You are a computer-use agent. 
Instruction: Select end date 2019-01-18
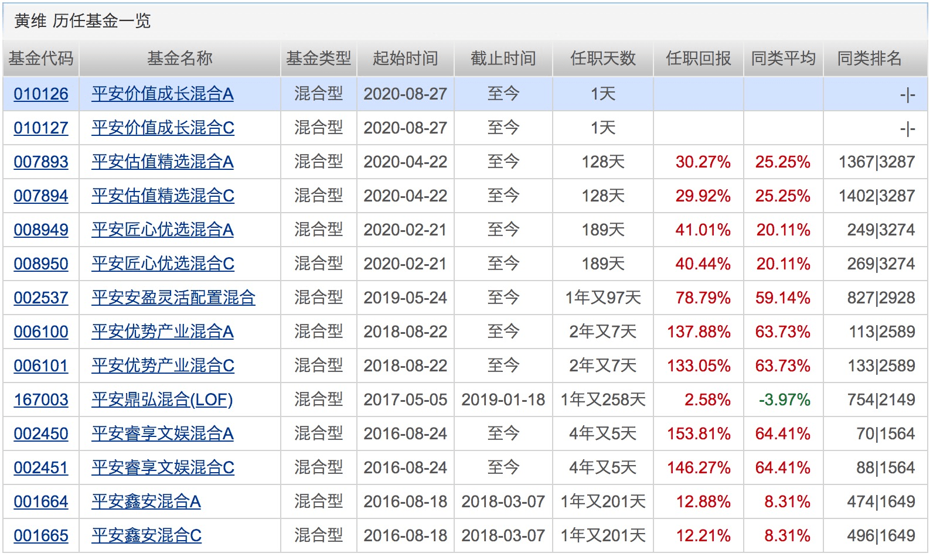coord(503,399)
